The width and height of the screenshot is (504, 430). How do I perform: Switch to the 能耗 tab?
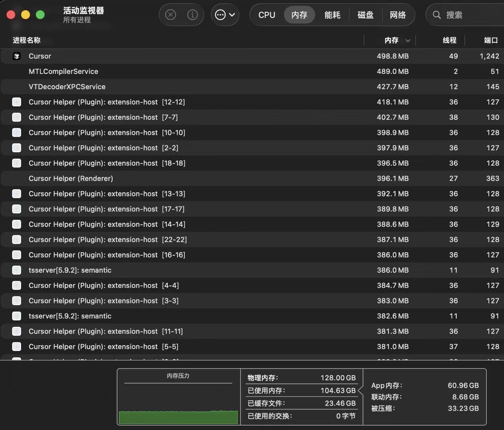[332, 15]
